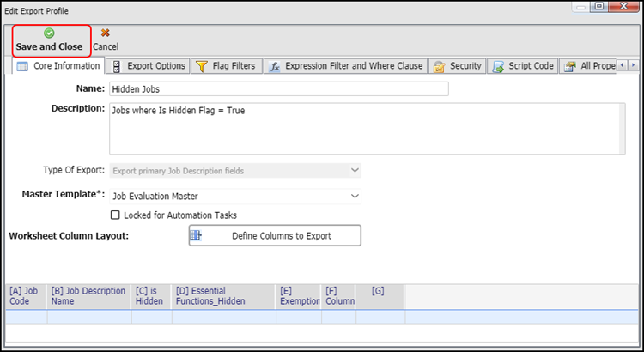Enable Locked for Automation Tasks checkbox
Viewport: 644px width, 352px height.
(116, 215)
